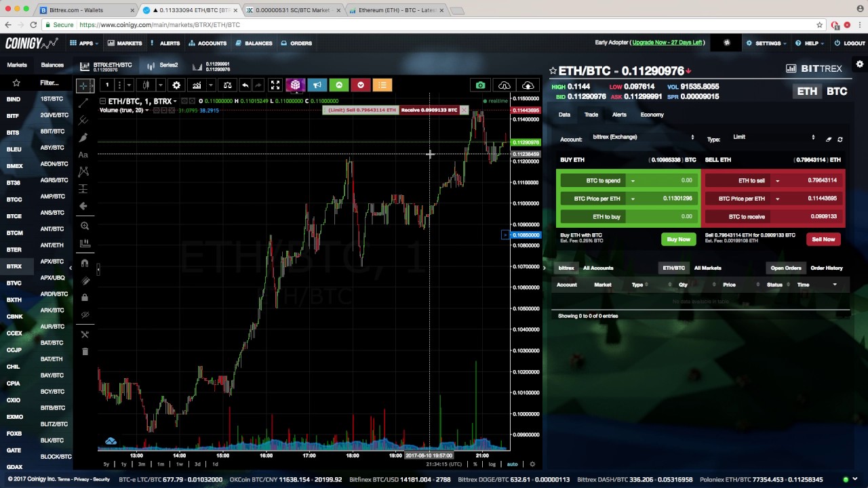The height and width of the screenshot is (488, 868).
Task: Click the green up-arrow buy button
Action: (x=338, y=85)
